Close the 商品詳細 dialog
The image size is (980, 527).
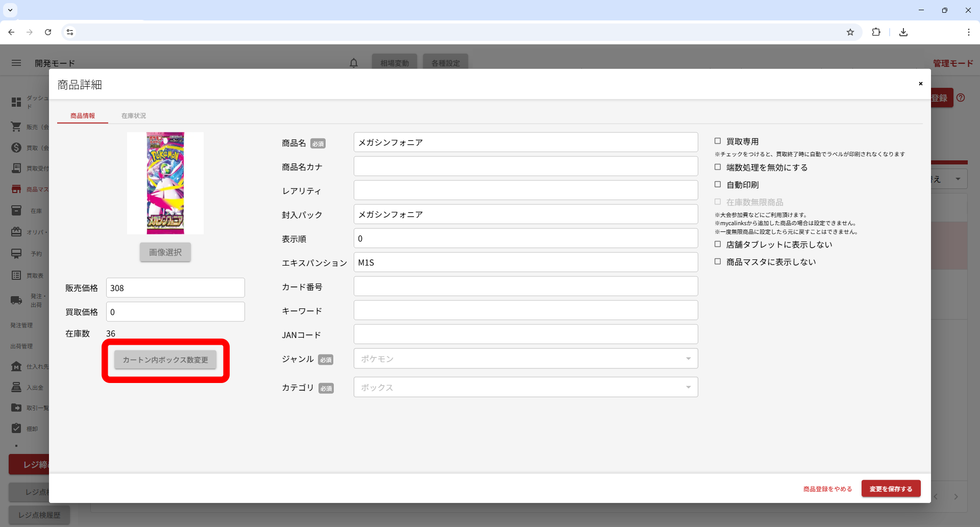pos(920,84)
